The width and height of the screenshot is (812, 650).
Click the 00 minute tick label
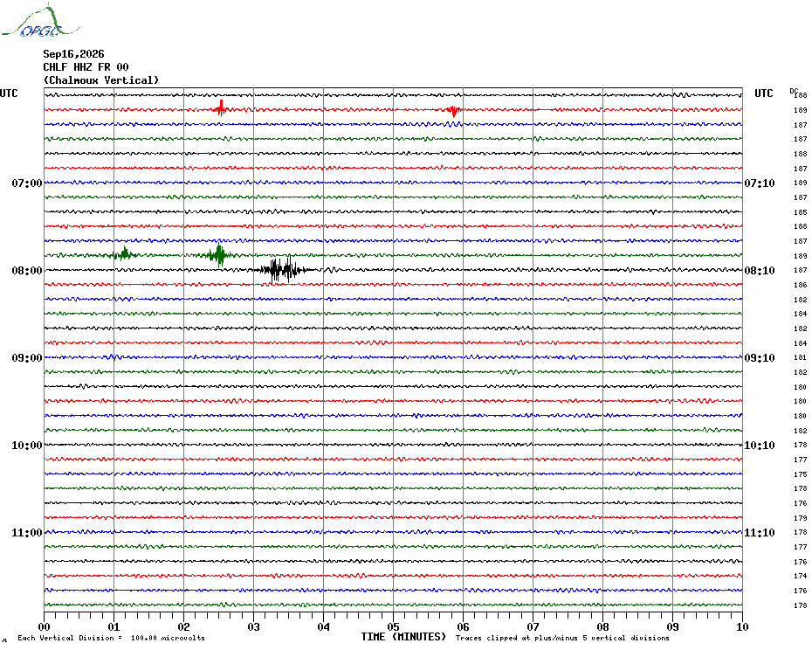tap(44, 627)
